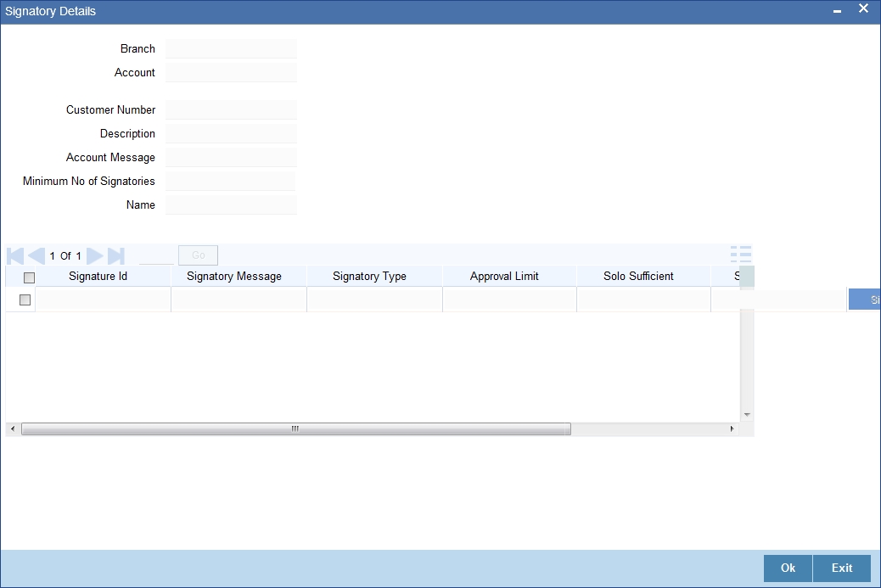Click the Ok button

pyautogui.click(x=788, y=568)
